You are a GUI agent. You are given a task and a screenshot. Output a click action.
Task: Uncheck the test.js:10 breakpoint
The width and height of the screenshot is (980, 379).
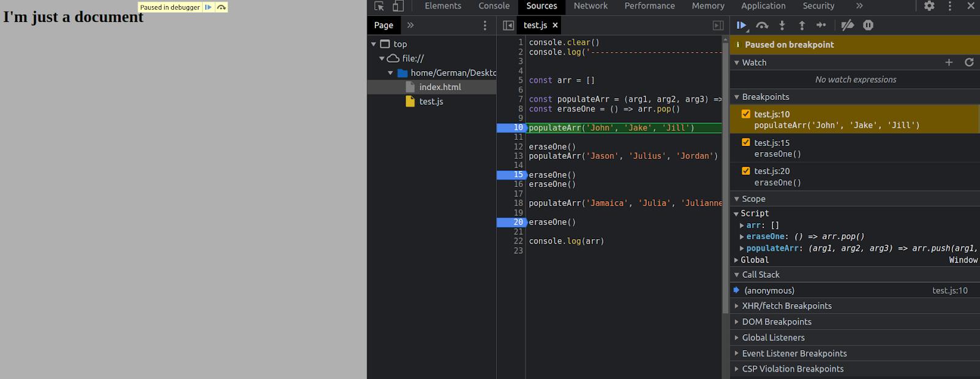click(746, 114)
